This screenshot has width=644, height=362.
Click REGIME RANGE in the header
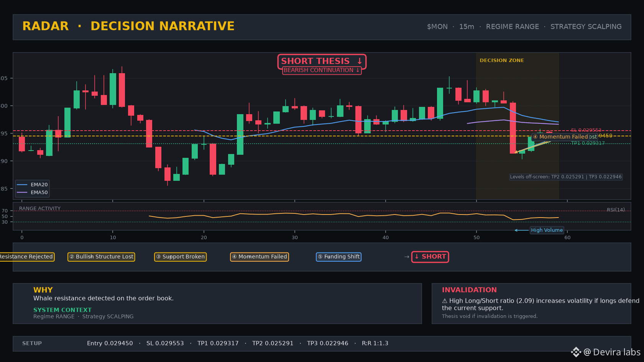[513, 27]
